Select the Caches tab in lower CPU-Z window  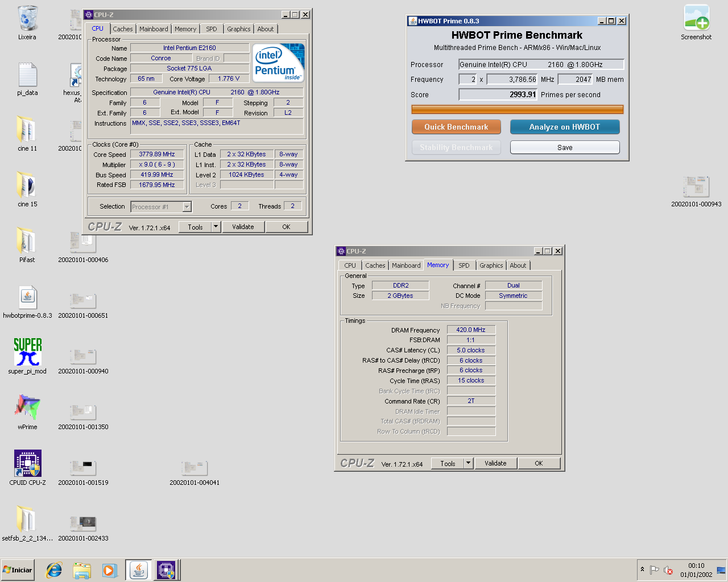tap(375, 265)
